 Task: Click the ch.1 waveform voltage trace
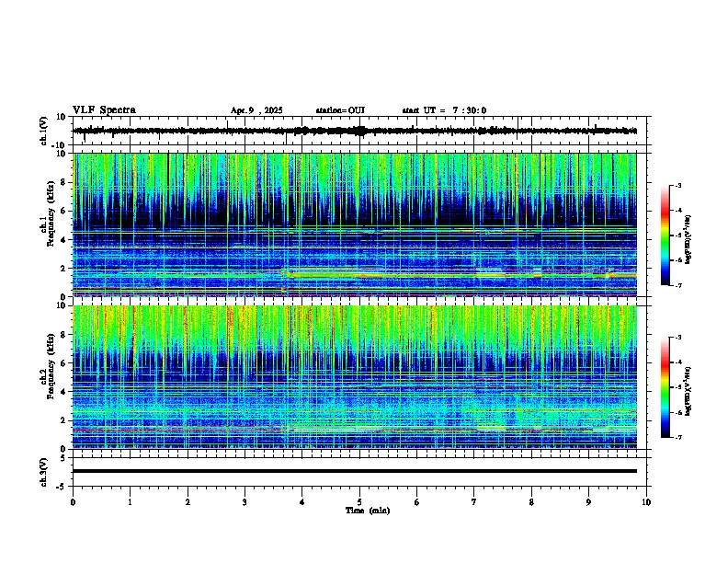click(355, 131)
